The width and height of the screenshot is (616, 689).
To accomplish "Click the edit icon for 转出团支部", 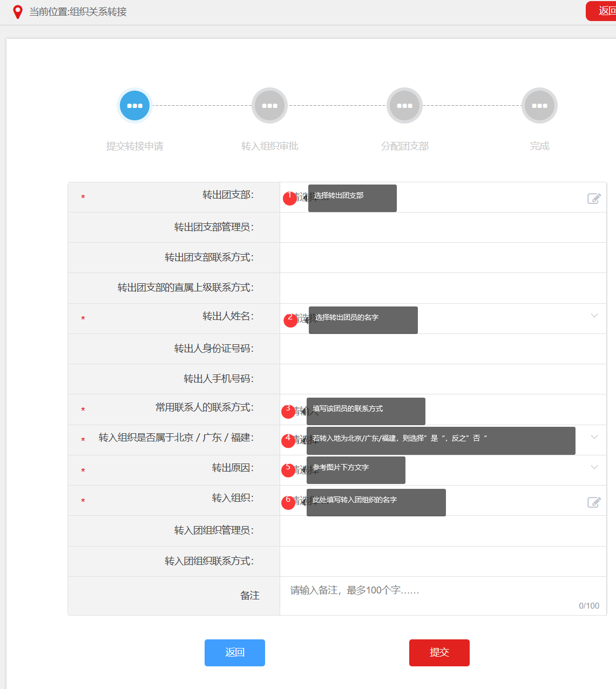I will click(594, 199).
